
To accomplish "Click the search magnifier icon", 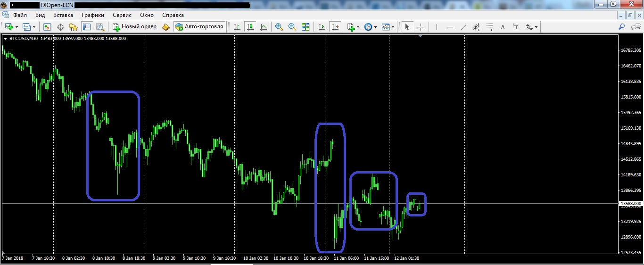I will [622, 27].
